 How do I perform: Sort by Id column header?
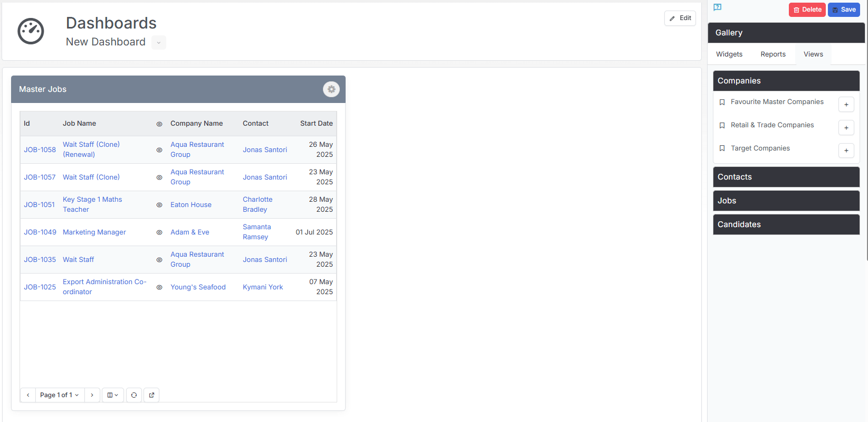27,124
